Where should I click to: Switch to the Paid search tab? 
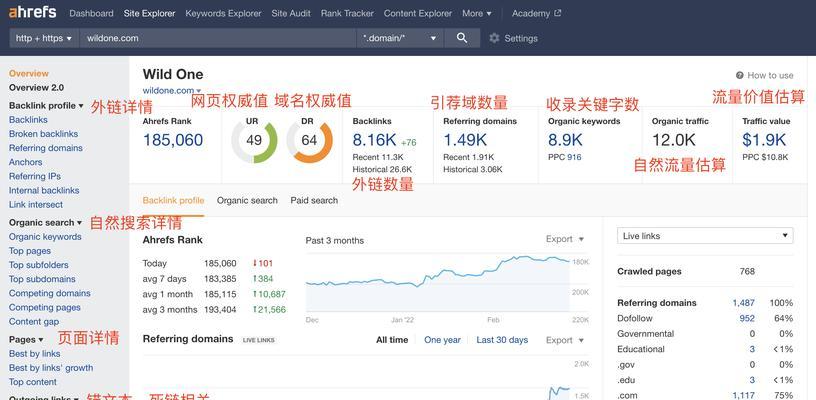click(314, 200)
